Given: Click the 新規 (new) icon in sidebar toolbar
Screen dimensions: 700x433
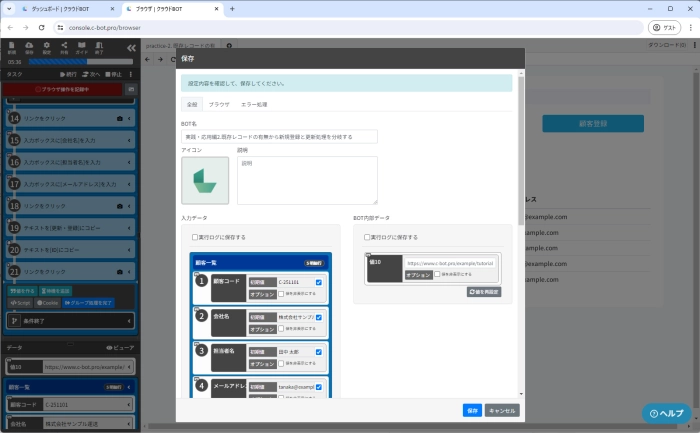Looking at the screenshot, I should point(11,48).
